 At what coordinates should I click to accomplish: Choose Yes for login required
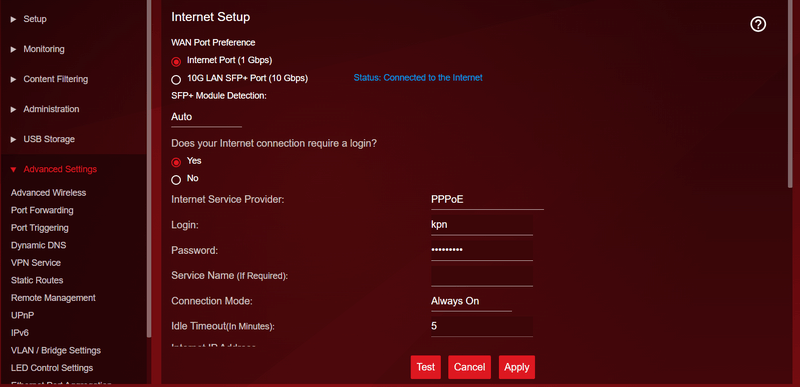pyautogui.click(x=176, y=162)
